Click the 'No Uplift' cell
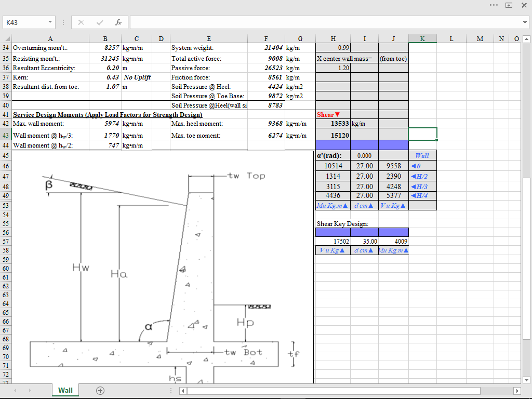Image resolution: width=532 pixels, height=399 pixels. click(x=137, y=77)
